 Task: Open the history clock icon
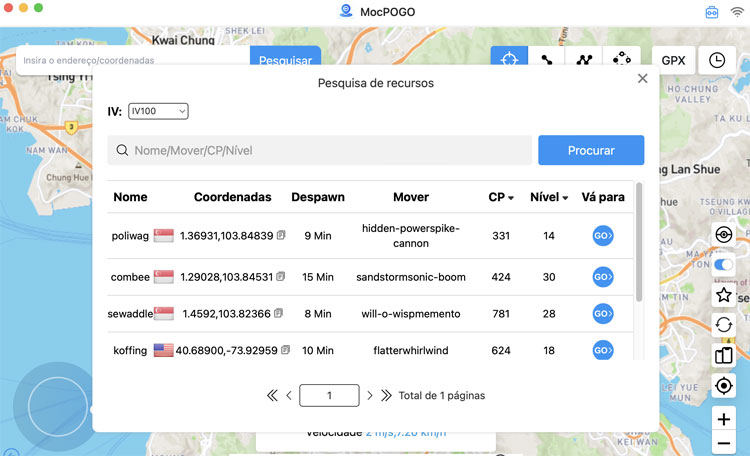[x=717, y=60]
